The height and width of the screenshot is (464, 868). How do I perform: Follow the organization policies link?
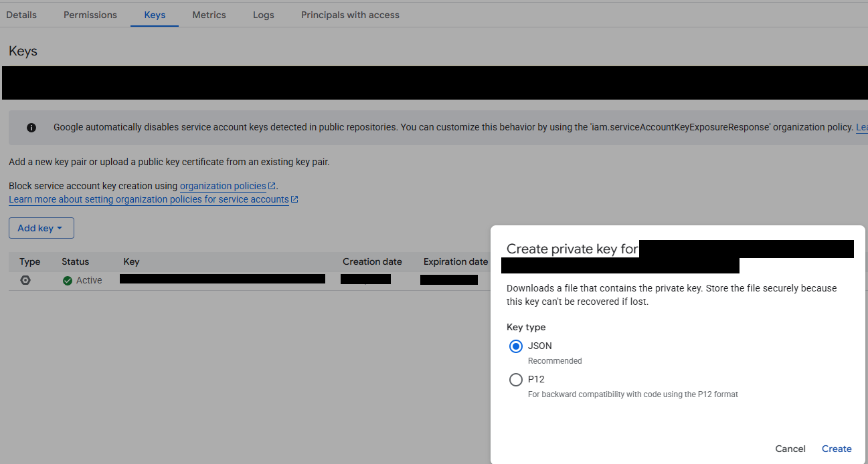click(223, 186)
